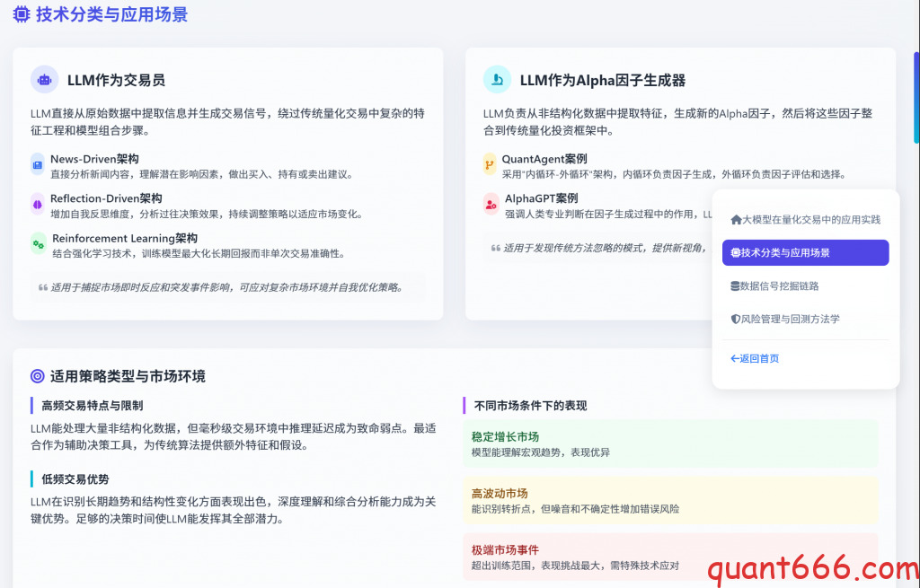
Task: Click the database icon beside 数据信号挖掘链路
Action: (x=735, y=286)
